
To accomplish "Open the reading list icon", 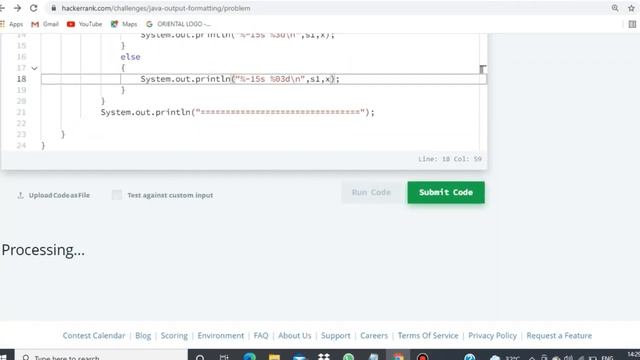I will point(632,24).
